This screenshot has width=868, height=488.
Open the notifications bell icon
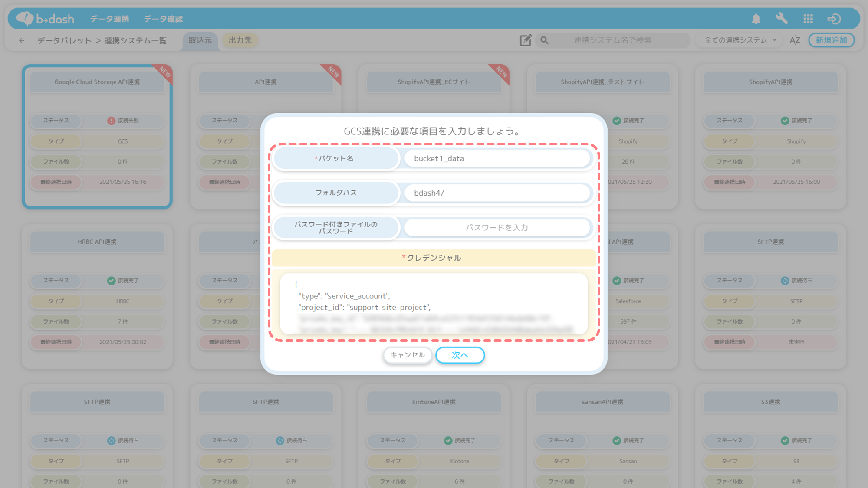click(756, 19)
